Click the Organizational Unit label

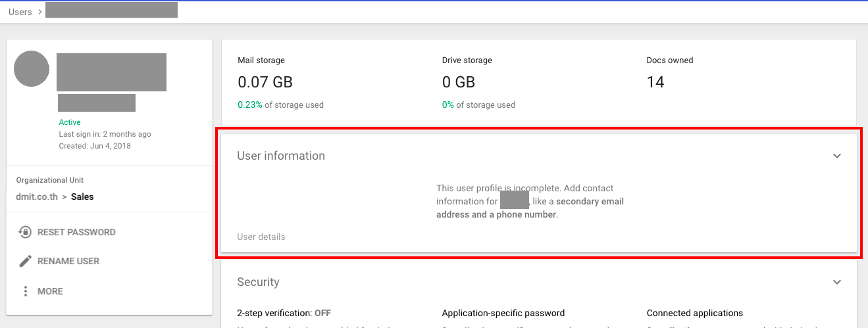click(50, 180)
